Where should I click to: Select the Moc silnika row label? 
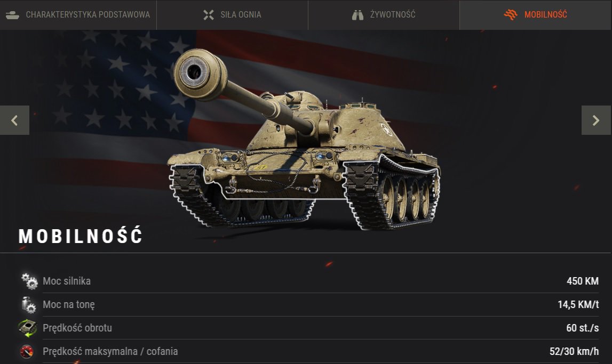point(67,281)
